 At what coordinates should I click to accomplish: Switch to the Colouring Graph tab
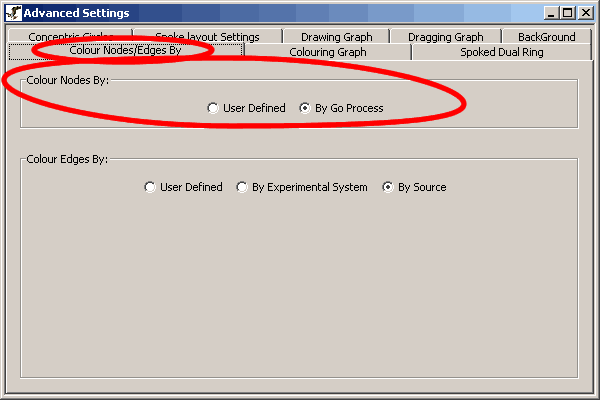point(327,52)
